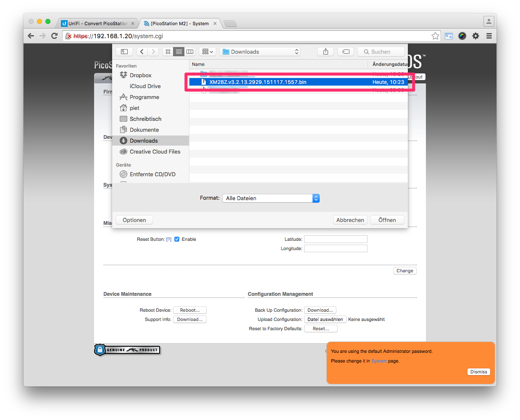Go back in Chrome browser history
The width and height of the screenshot is (520, 420).
31,36
